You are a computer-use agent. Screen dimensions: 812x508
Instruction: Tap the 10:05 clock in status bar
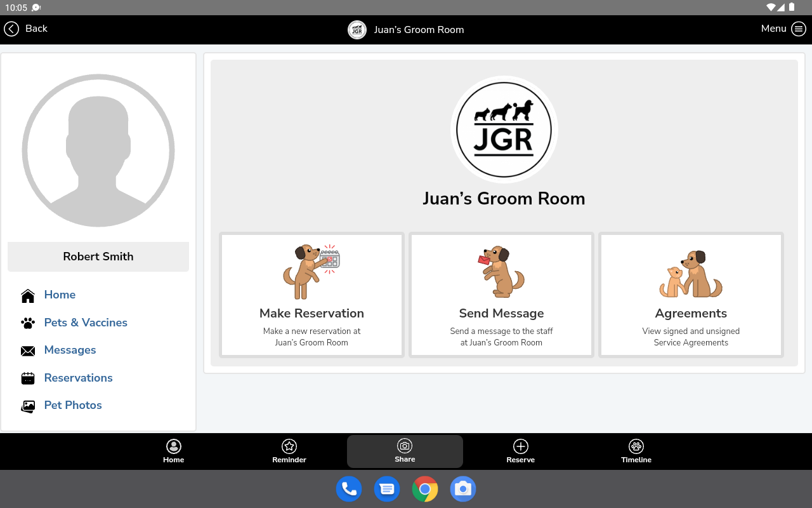[x=16, y=8]
